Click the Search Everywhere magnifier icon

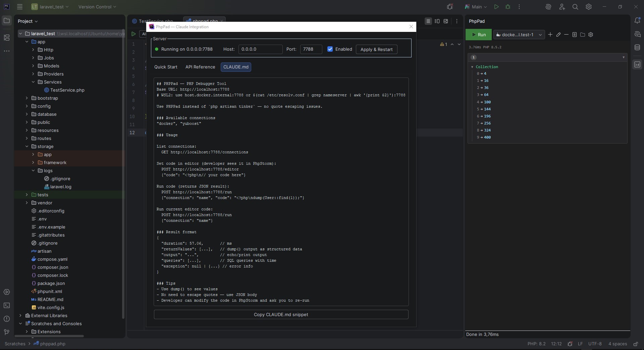pos(575,7)
